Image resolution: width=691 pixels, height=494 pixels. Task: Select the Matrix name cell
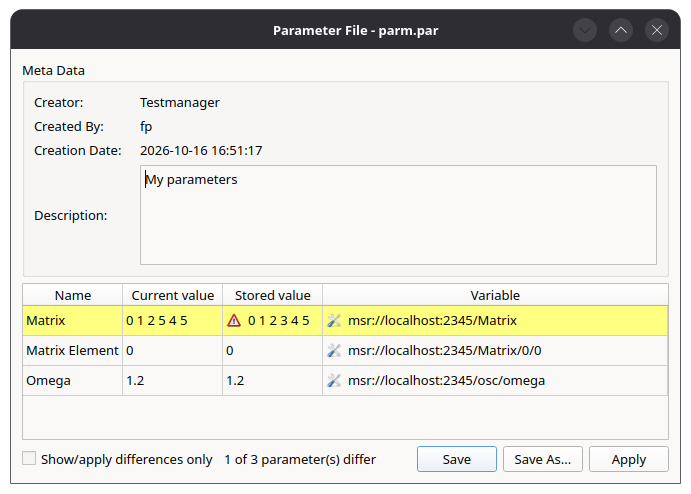coord(73,320)
